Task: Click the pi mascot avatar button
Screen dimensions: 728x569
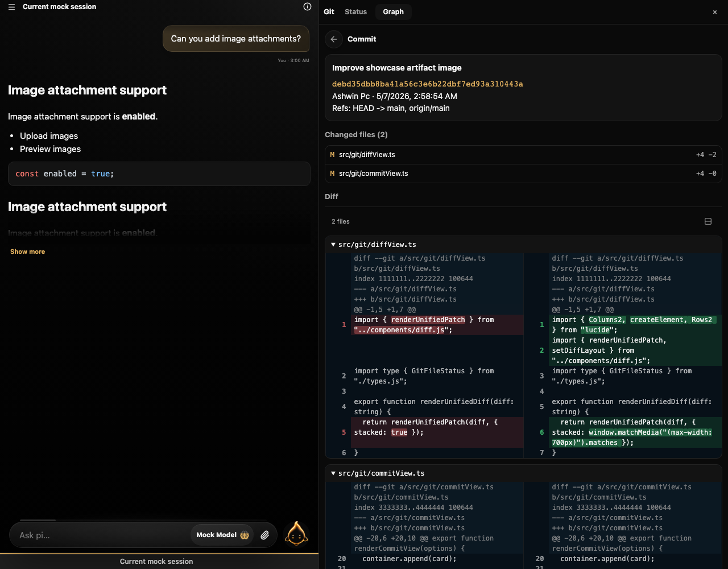Action: 296,534
